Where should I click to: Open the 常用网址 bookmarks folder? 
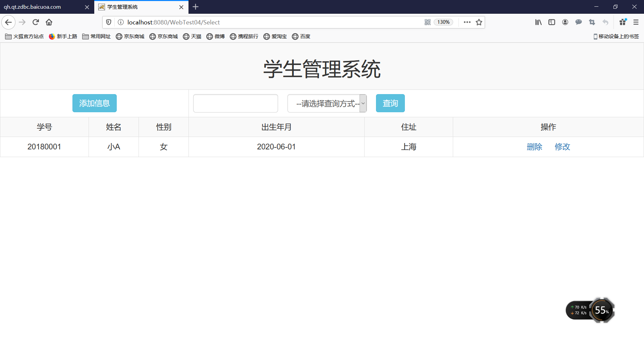(96, 37)
